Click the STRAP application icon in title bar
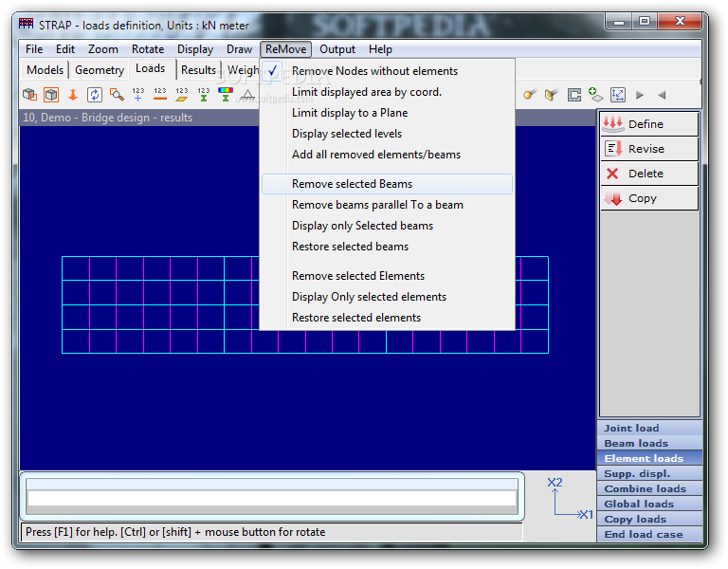 tap(26, 24)
